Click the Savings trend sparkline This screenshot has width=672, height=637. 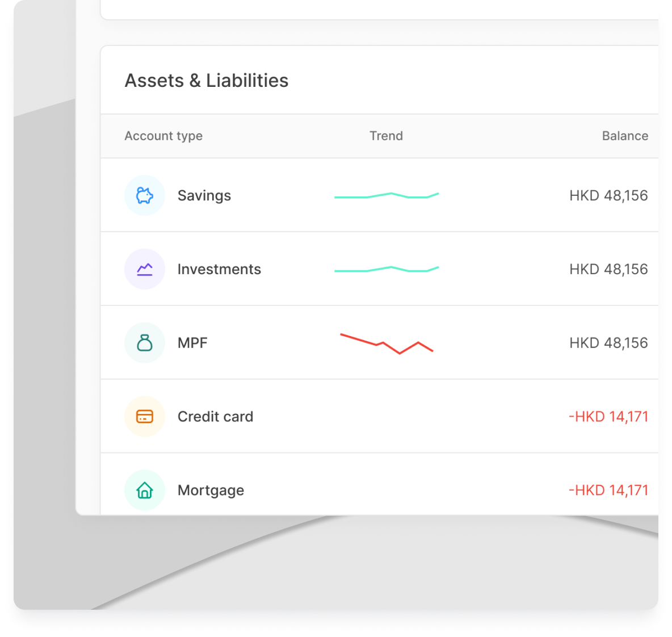coord(387,195)
